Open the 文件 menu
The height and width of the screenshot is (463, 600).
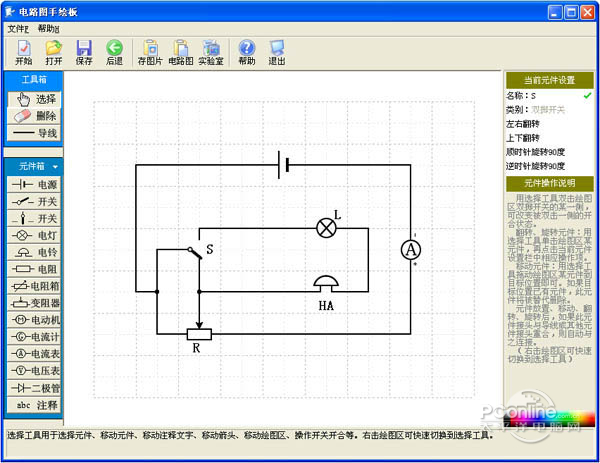[19, 29]
